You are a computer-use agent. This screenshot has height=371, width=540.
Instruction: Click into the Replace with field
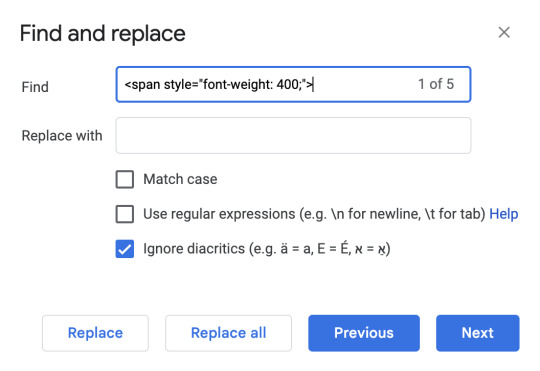[x=293, y=135]
